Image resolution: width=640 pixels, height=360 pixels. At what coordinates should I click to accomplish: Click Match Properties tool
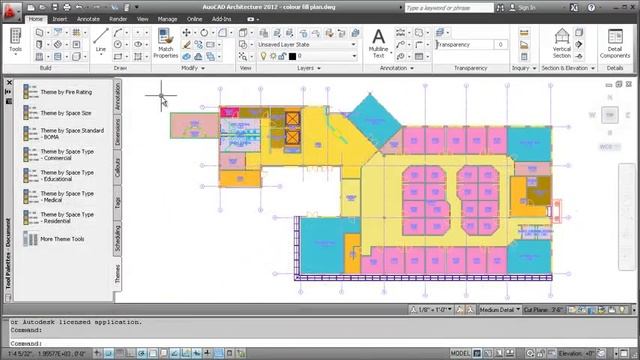pyautogui.click(x=165, y=43)
